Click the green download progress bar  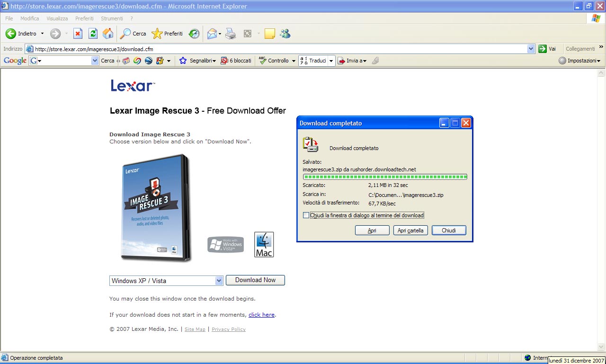point(385,177)
